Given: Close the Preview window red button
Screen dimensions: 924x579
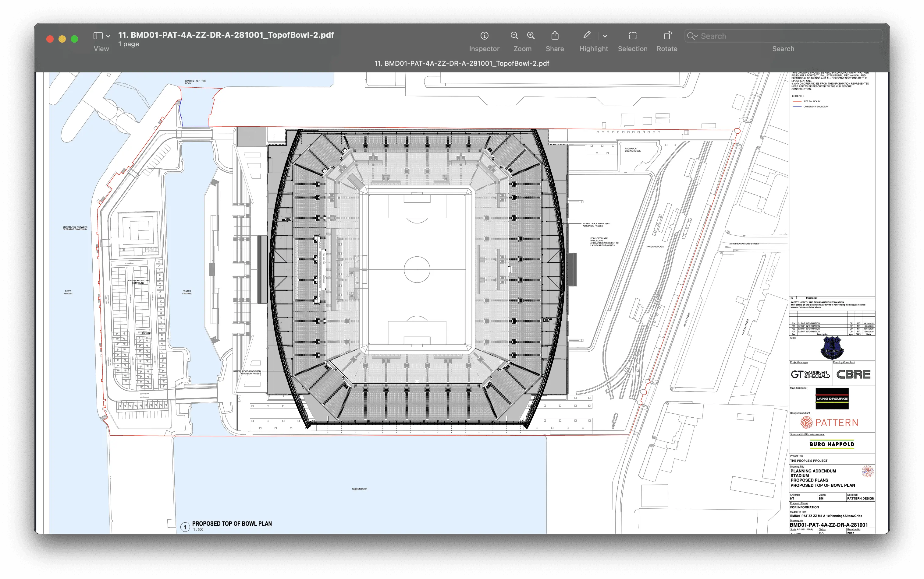Looking at the screenshot, I should pyautogui.click(x=50, y=39).
